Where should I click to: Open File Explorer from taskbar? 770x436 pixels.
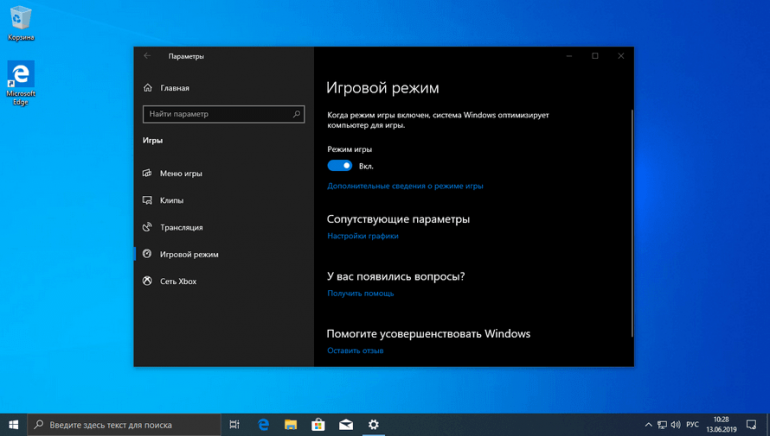coord(291,425)
